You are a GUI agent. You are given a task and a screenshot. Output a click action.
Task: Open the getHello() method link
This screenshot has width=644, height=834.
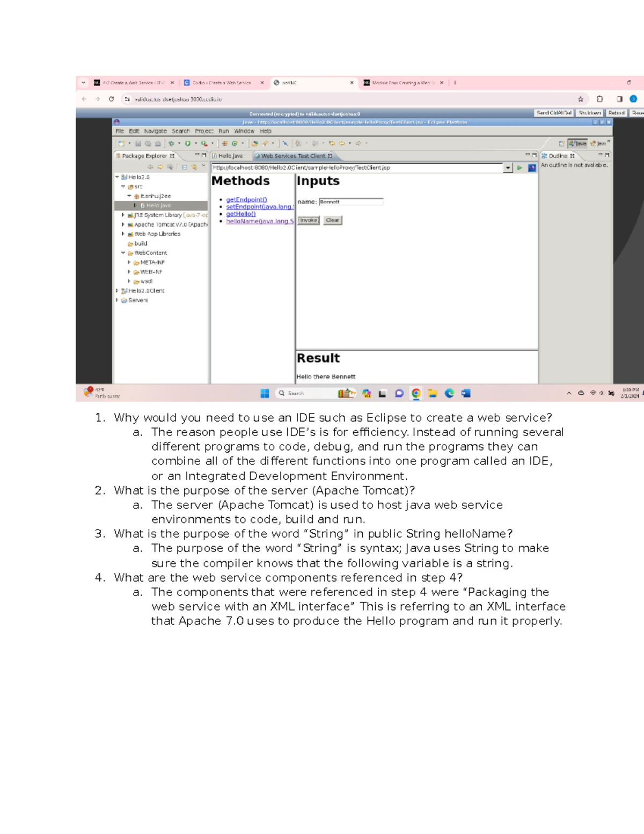[241, 213]
